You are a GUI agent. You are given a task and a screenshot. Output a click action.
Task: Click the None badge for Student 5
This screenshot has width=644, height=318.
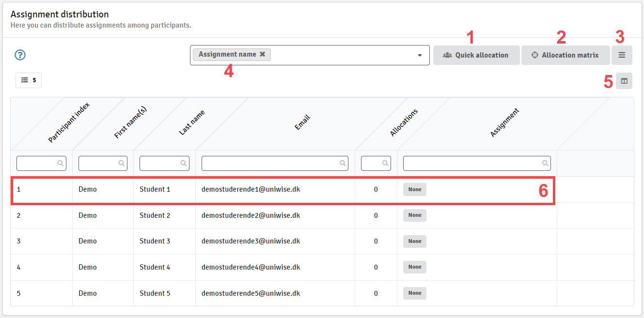(415, 293)
